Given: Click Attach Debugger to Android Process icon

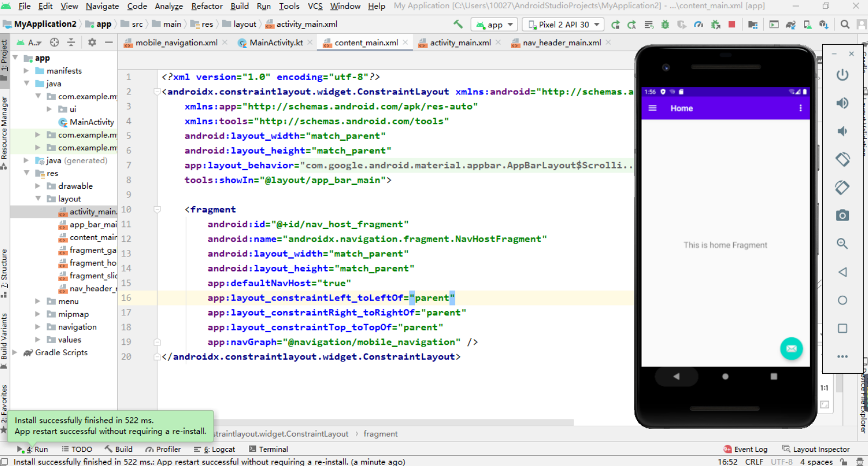Looking at the screenshot, I should click(716, 25).
